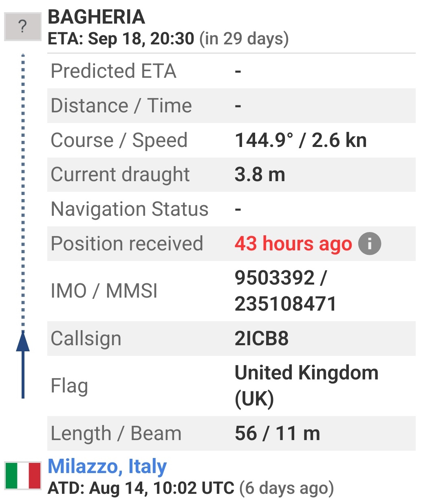The image size is (421, 504).
Task: Click the United Kingdom flag value
Action: [x=306, y=386]
